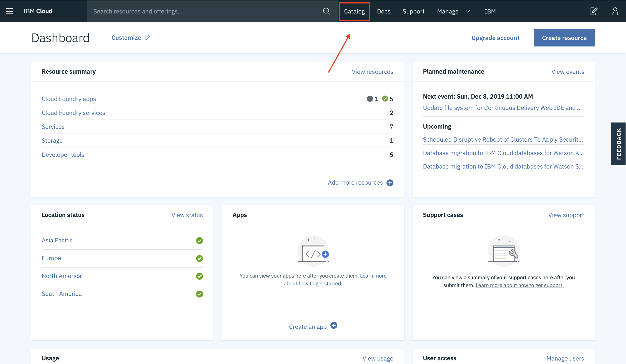Viewport: 626px width, 364px height.
Task: Click the Customize pencil icon
Action: click(148, 38)
